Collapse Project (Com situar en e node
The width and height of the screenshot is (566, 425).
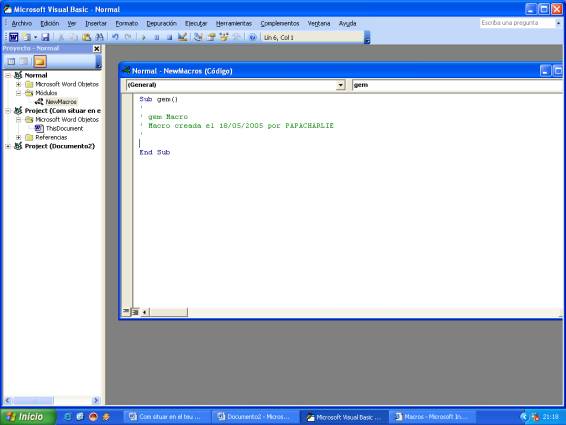[x=8, y=111]
